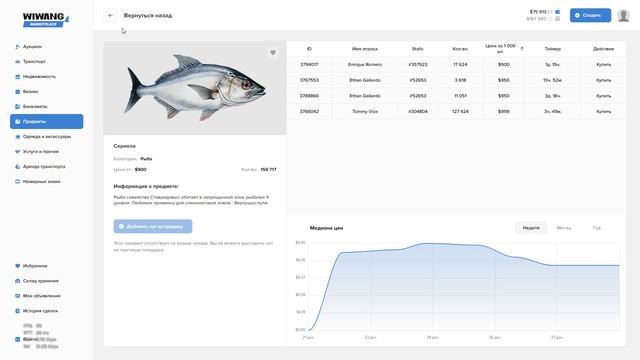Click the $999 price cell
This screenshot has height=360, width=640.
click(504, 111)
